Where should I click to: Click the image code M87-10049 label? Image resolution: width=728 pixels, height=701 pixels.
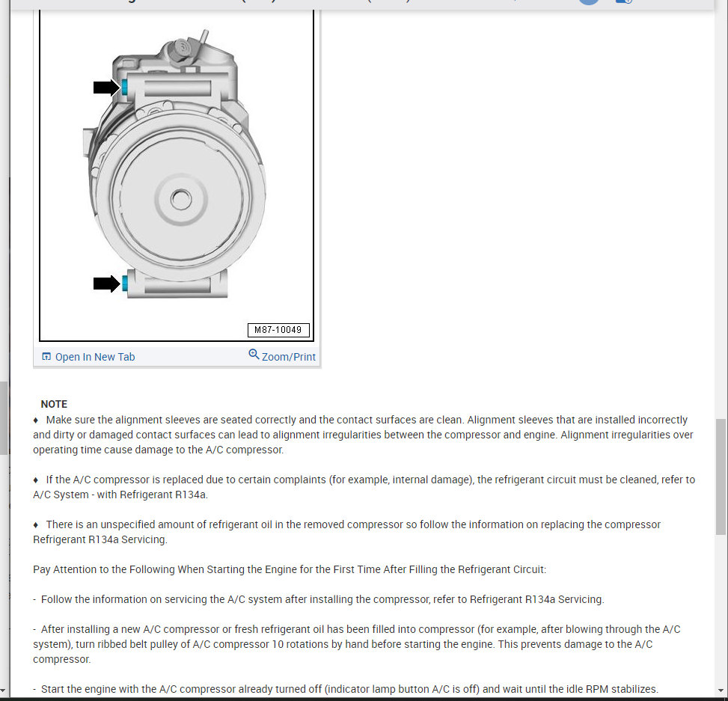click(x=278, y=330)
